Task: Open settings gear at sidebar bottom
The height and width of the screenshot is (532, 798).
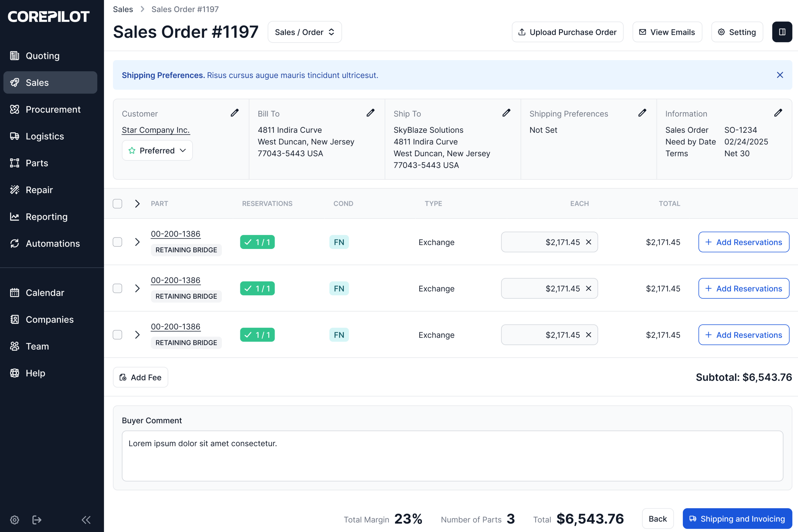Action: [x=15, y=519]
